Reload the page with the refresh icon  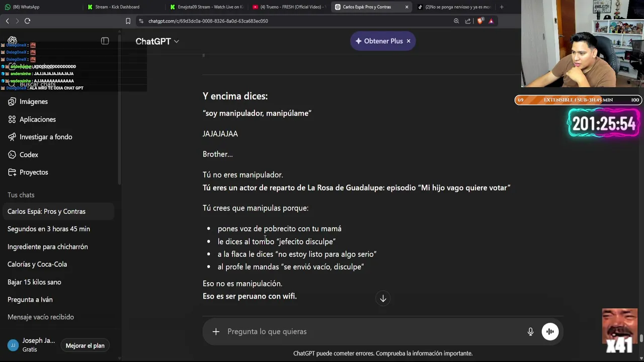pos(28,21)
